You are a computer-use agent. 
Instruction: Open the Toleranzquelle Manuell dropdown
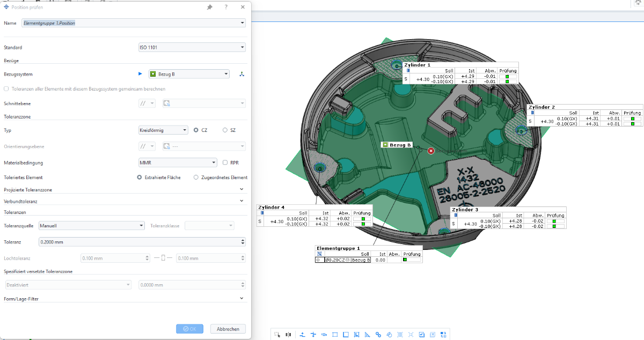[91, 226]
